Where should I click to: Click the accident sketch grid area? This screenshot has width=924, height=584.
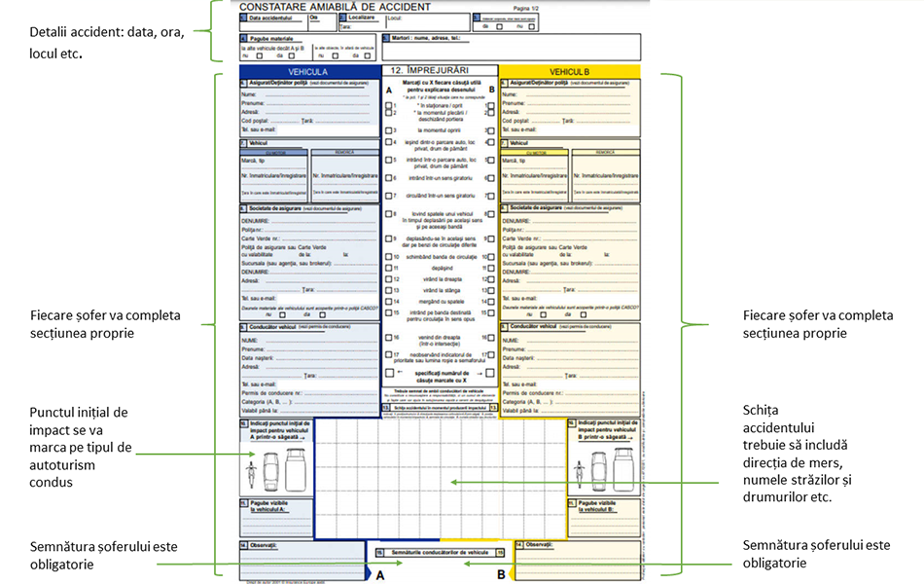pyautogui.click(x=441, y=479)
